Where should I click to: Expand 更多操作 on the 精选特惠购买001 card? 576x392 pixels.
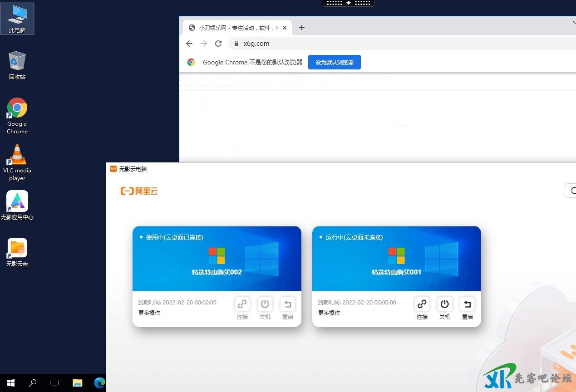pyautogui.click(x=329, y=313)
